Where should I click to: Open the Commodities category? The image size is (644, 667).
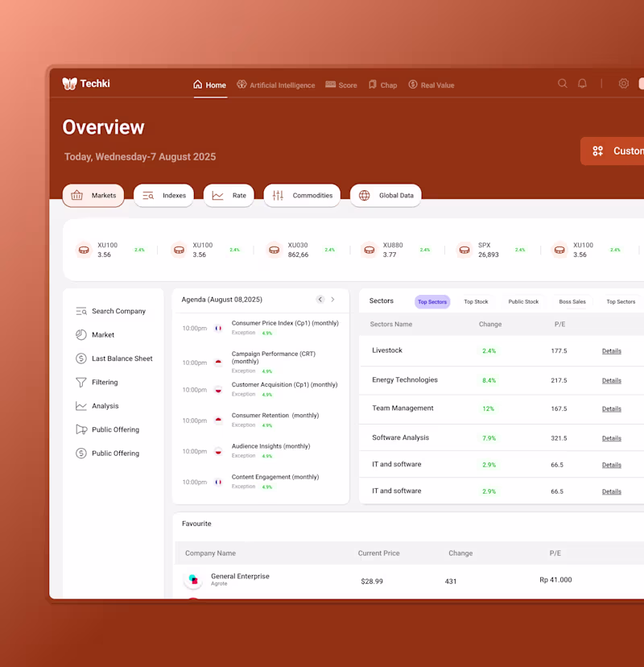(x=302, y=195)
